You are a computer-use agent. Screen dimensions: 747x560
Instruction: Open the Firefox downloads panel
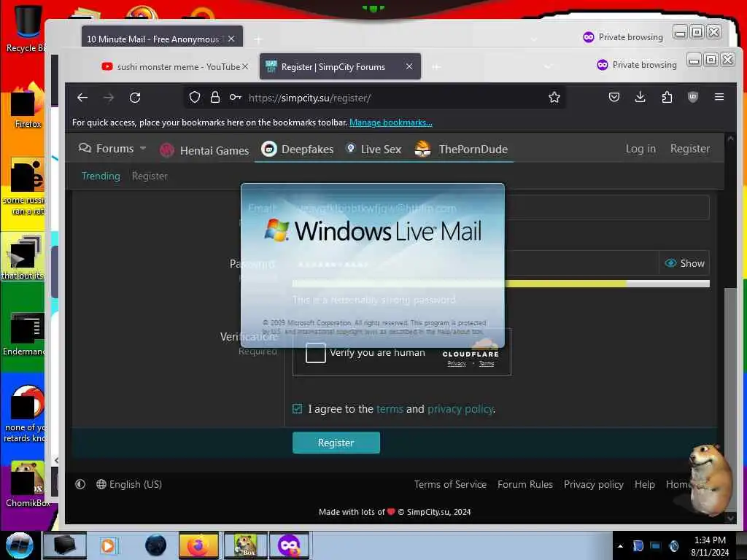(x=640, y=98)
